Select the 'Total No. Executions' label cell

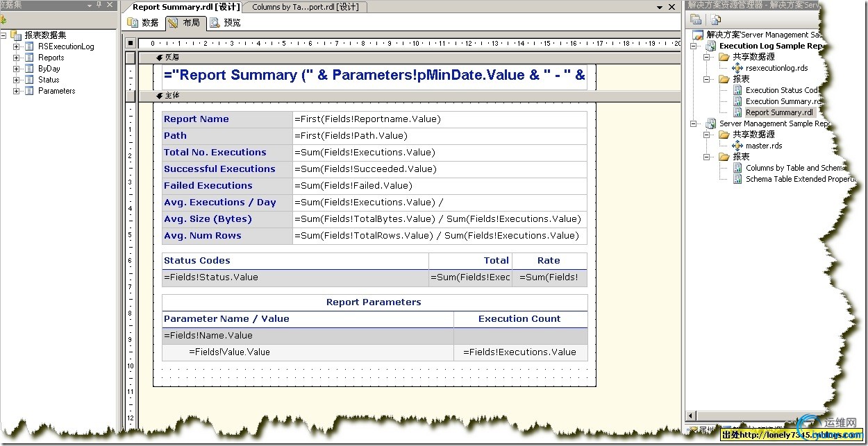[x=227, y=153]
